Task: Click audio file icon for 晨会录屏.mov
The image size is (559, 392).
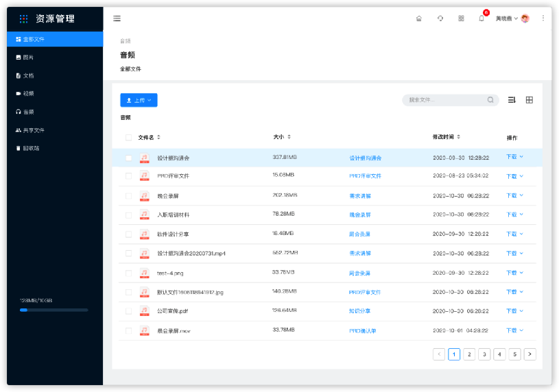Action: 145,330
